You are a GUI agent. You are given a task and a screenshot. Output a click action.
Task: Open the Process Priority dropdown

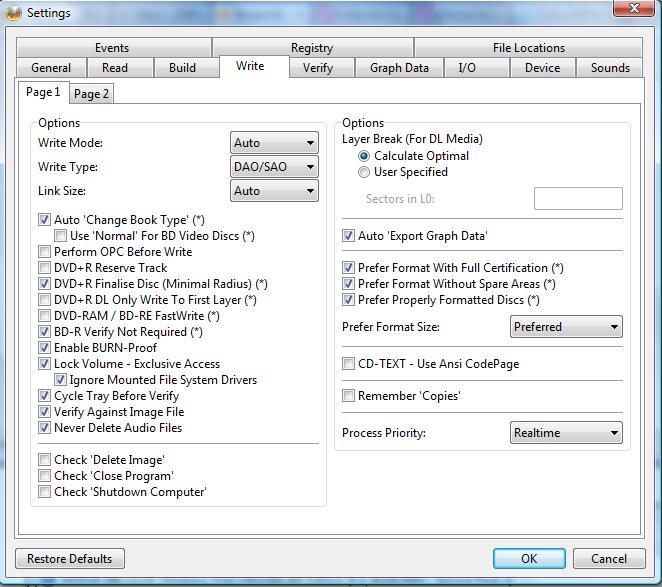pyautogui.click(x=566, y=432)
